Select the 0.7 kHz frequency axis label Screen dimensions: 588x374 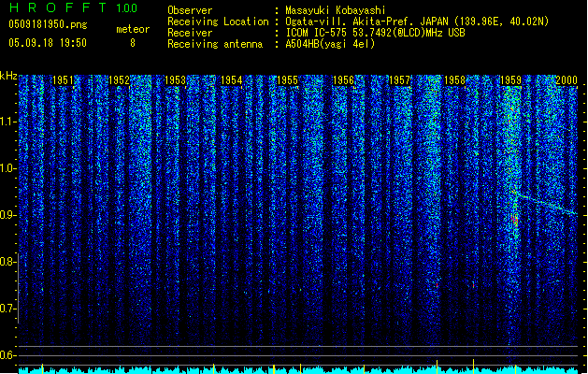coord(8,309)
